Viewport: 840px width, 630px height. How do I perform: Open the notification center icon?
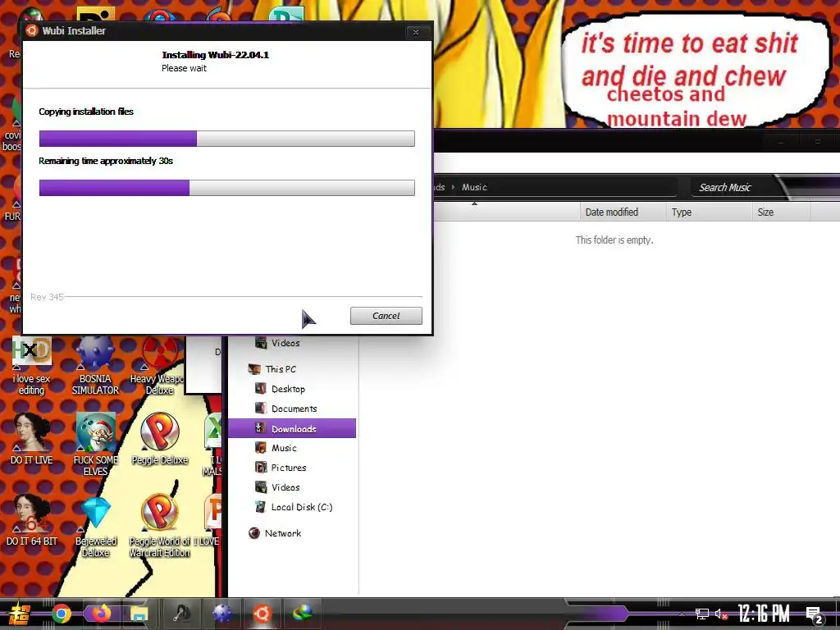click(815, 615)
